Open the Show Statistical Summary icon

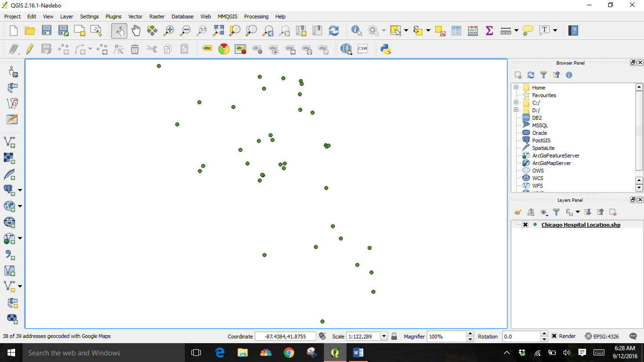[x=489, y=30]
